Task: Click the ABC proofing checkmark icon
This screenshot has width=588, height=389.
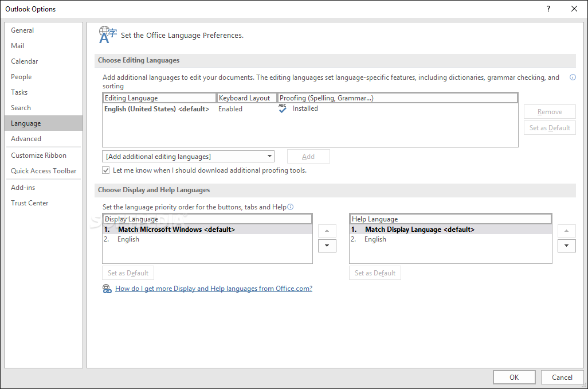Action: click(283, 108)
